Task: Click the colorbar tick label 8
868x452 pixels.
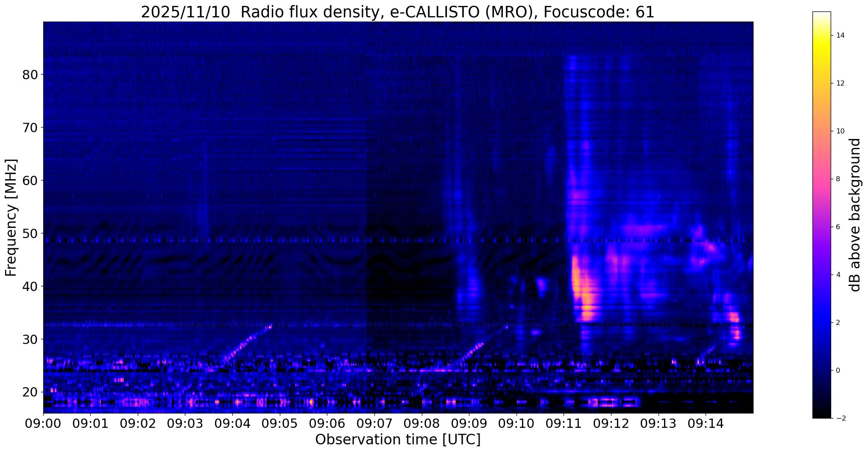Action: 838,179
